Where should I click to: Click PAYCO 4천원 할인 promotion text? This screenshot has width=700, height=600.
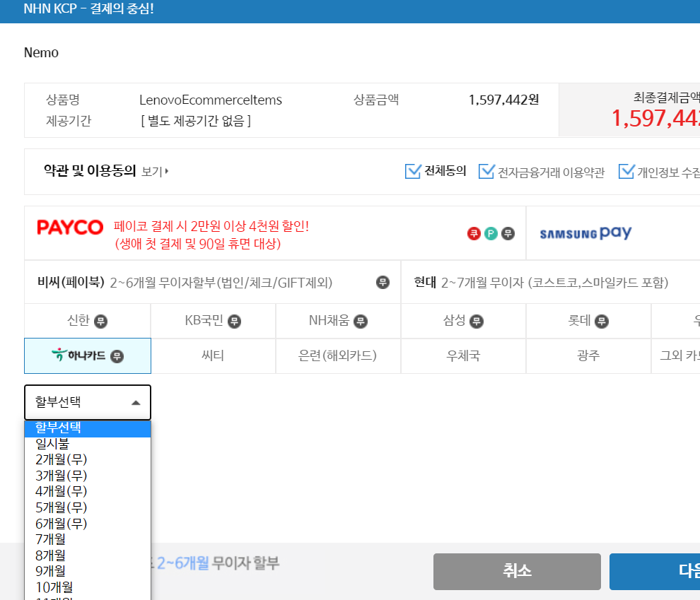pos(211,235)
